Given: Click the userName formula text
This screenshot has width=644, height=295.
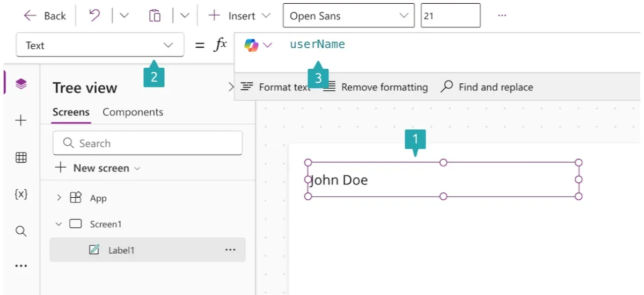Looking at the screenshot, I should (317, 45).
